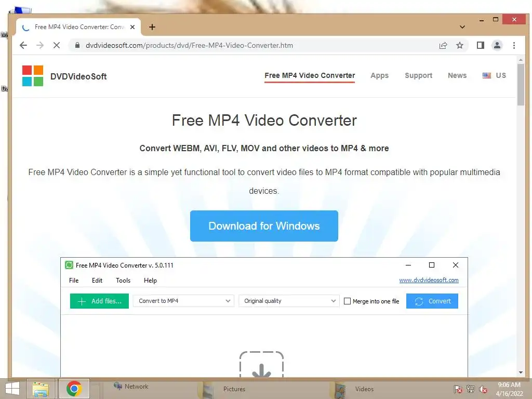Open the tab search chevron

462,27
